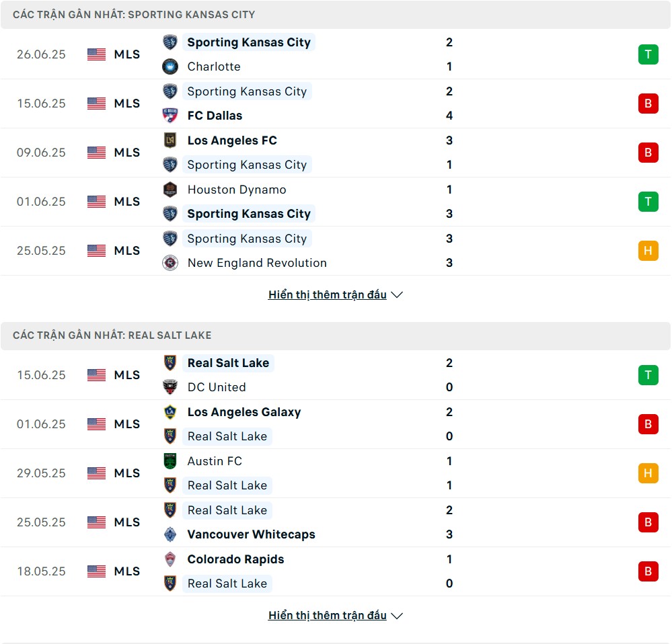This screenshot has height=644, width=672.
Task: Click the Houston Dynamo crest icon
Action: click(170, 190)
